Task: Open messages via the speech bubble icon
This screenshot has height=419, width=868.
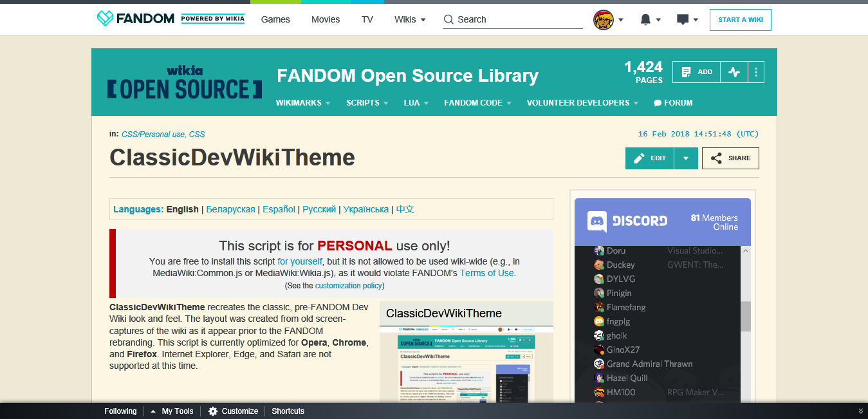Action: [683, 19]
